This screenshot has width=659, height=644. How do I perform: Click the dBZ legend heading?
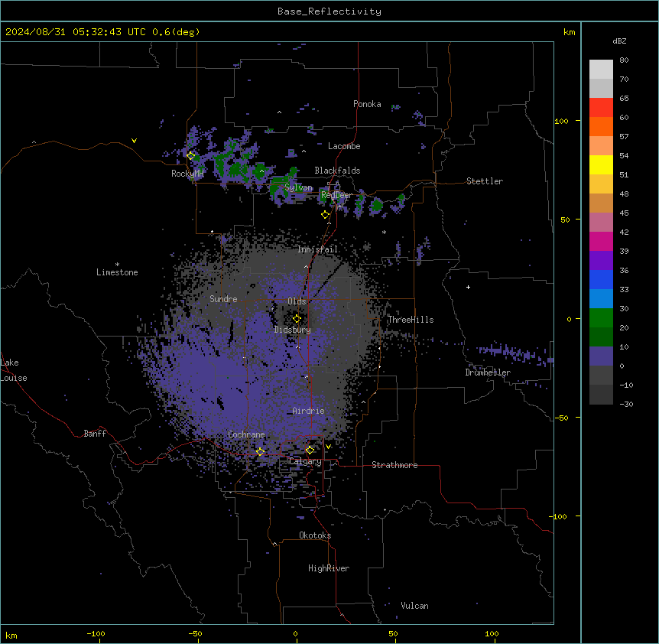tap(619, 41)
